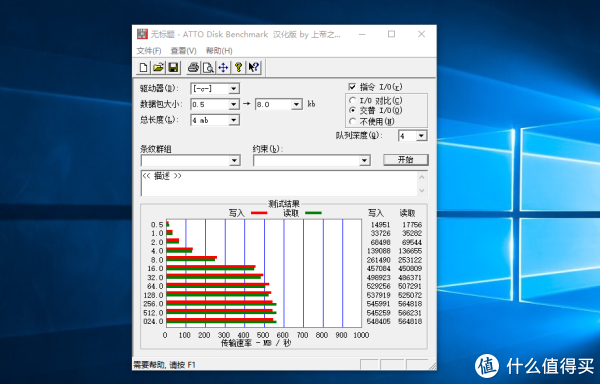The image size is (600, 384).
Task: Click the four-arrow move icon
Action: click(223, 68)
